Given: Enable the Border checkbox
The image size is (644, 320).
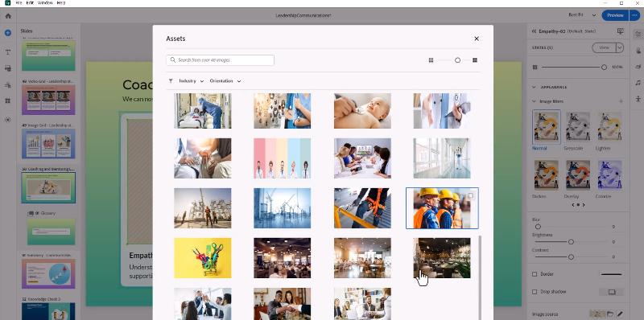Looking at the screenshot, I should point(535,274).
